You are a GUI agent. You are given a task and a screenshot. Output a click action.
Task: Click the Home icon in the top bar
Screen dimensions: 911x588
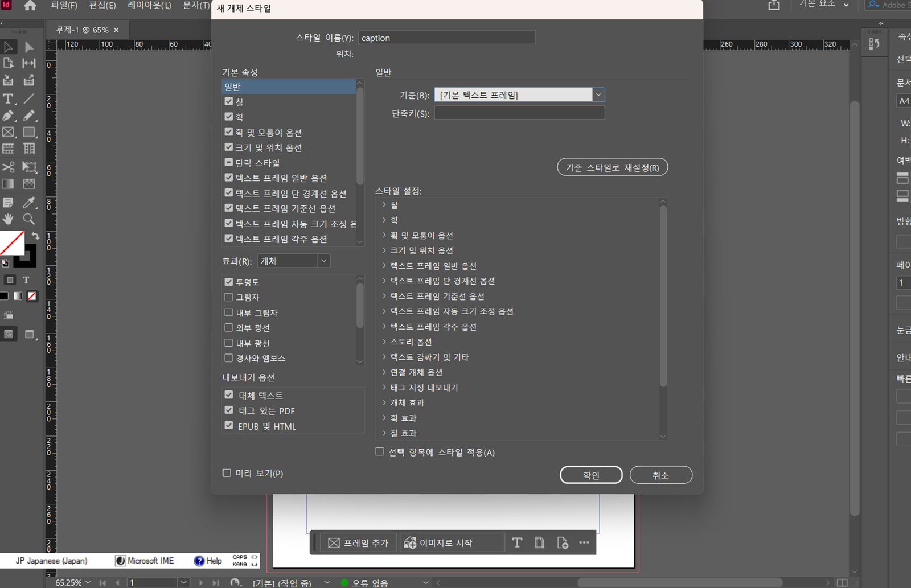30,6
